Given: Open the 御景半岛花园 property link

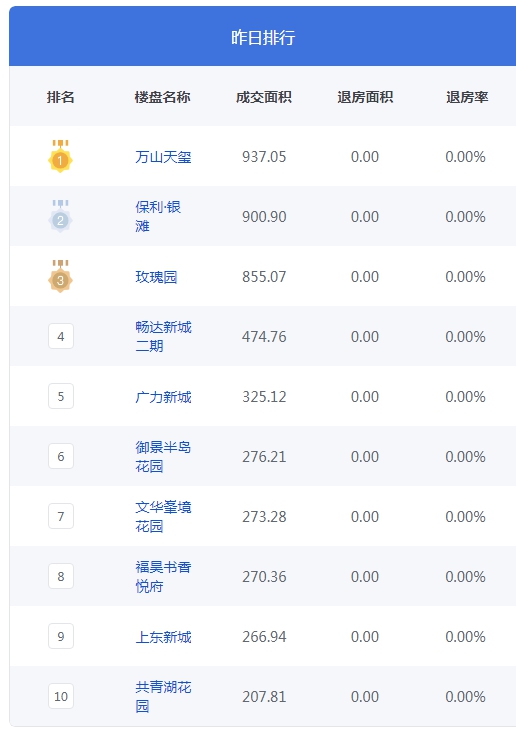Looking at the screenshot, I should click(x=163, y=456).
